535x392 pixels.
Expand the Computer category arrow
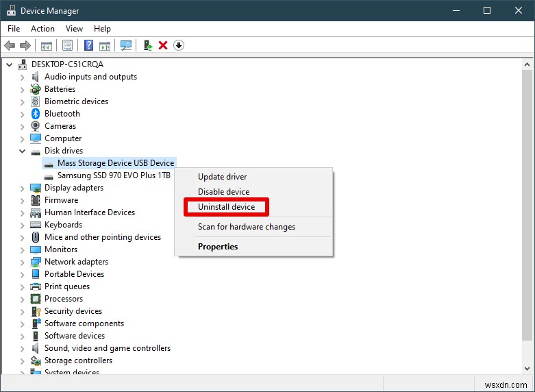click(22, 138)
